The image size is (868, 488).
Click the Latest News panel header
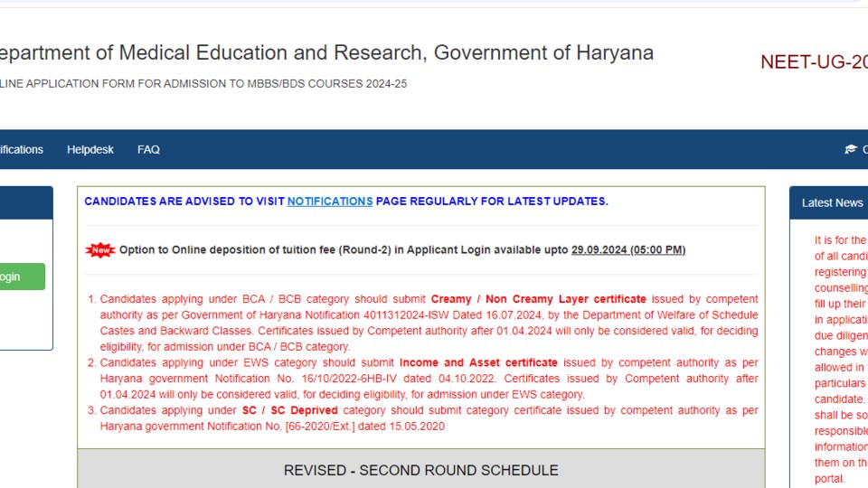829,203
